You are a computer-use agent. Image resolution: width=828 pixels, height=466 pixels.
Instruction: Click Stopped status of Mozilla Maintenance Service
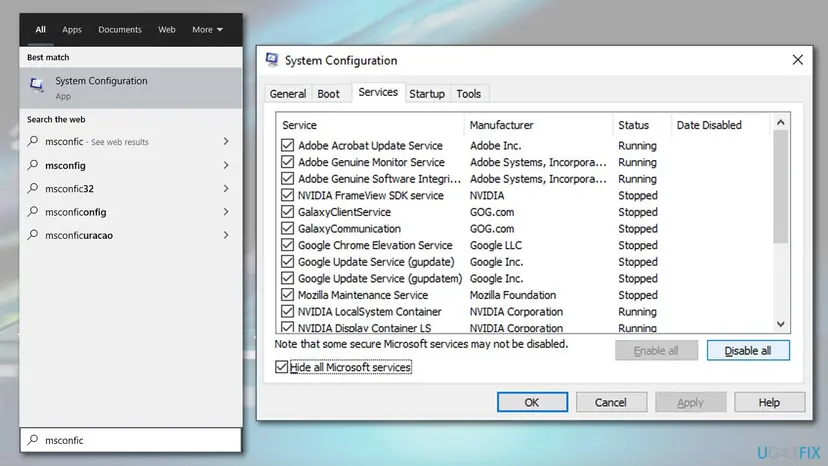[638, 295]
